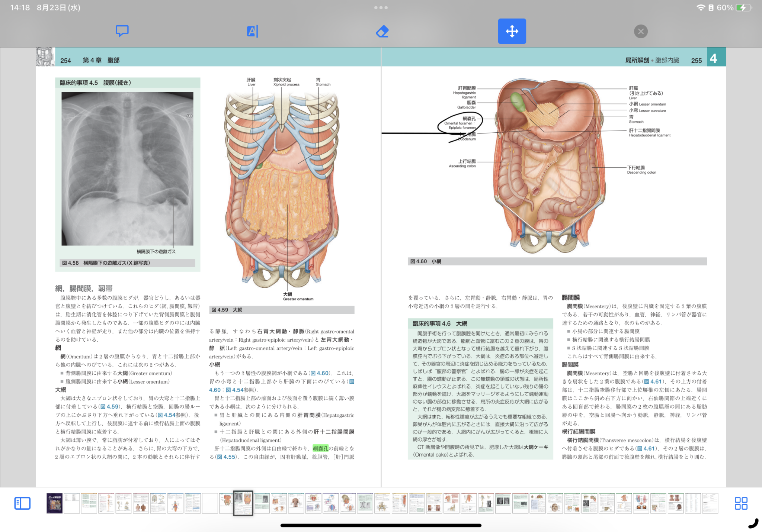The width and height of the screenshot is (762, 532).
Task: Tap the green highlighted 網嚢孔 text
Action: [320, 448]
